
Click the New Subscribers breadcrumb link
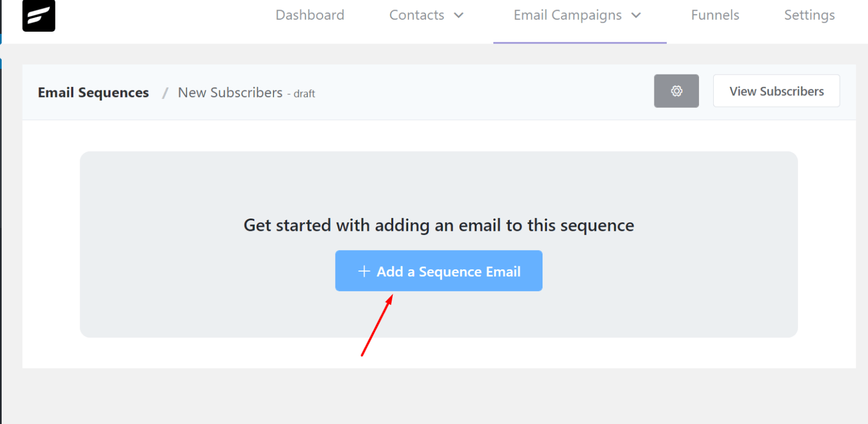point(229,92)
